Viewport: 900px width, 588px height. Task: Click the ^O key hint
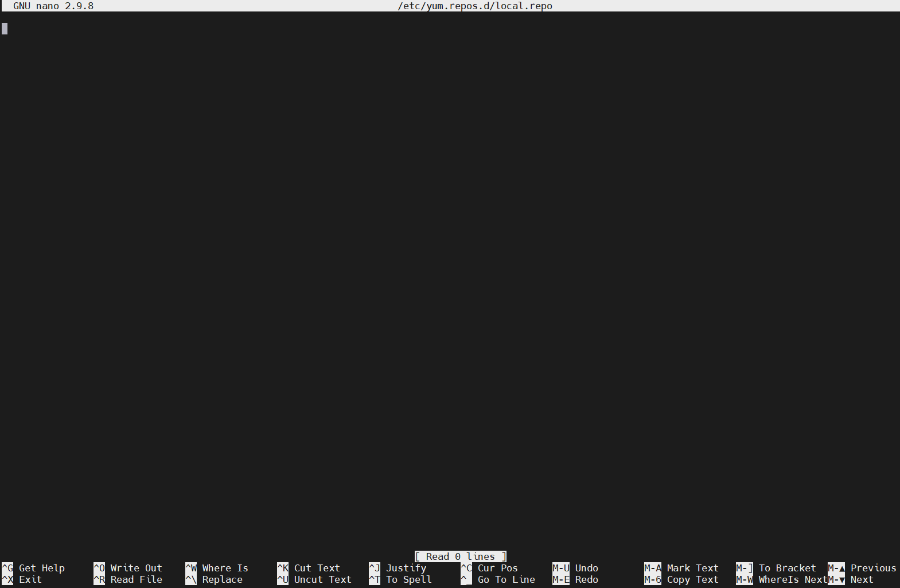[x=99, y=568]
